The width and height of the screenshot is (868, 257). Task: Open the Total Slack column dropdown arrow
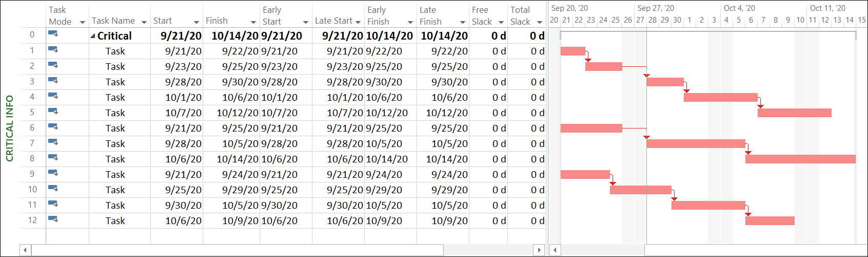click(540, 22)
